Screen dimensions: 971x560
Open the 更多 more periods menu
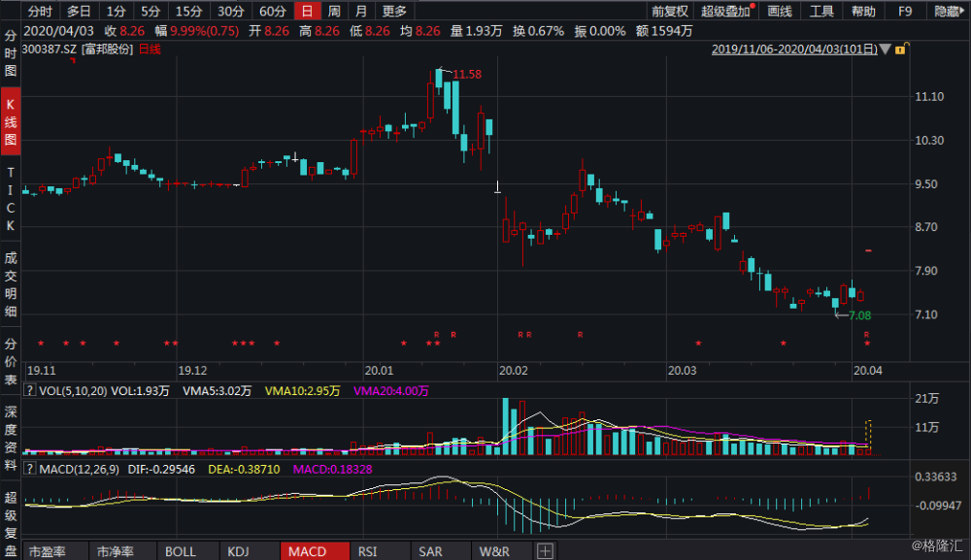pos(394,11)
